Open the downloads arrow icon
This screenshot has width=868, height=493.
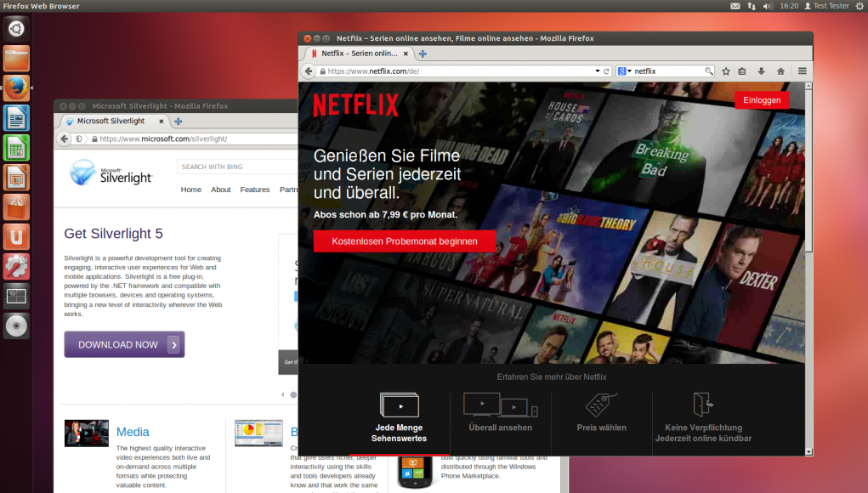coord(761,71)
